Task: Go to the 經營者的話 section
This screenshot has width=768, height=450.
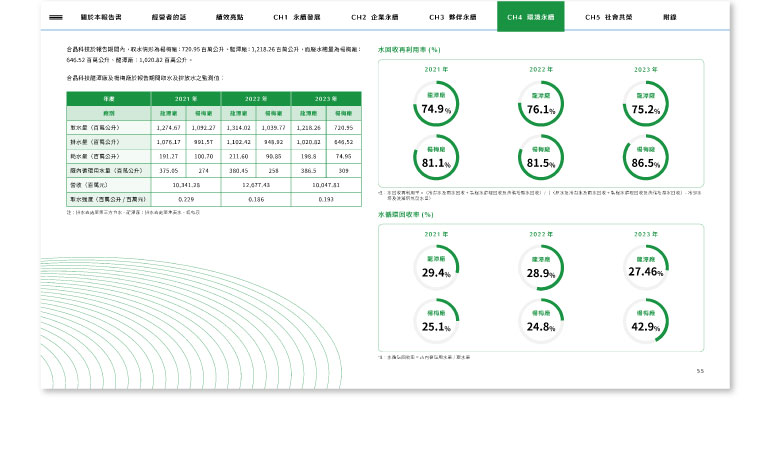Action: [x=170, y=17]
